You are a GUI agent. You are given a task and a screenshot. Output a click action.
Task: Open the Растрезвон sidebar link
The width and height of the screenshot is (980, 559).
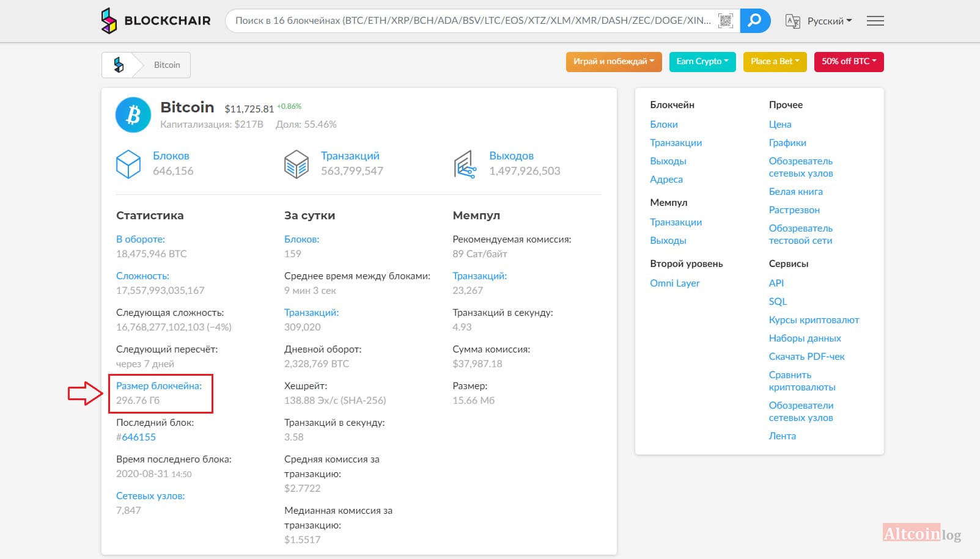coord(794,210)
